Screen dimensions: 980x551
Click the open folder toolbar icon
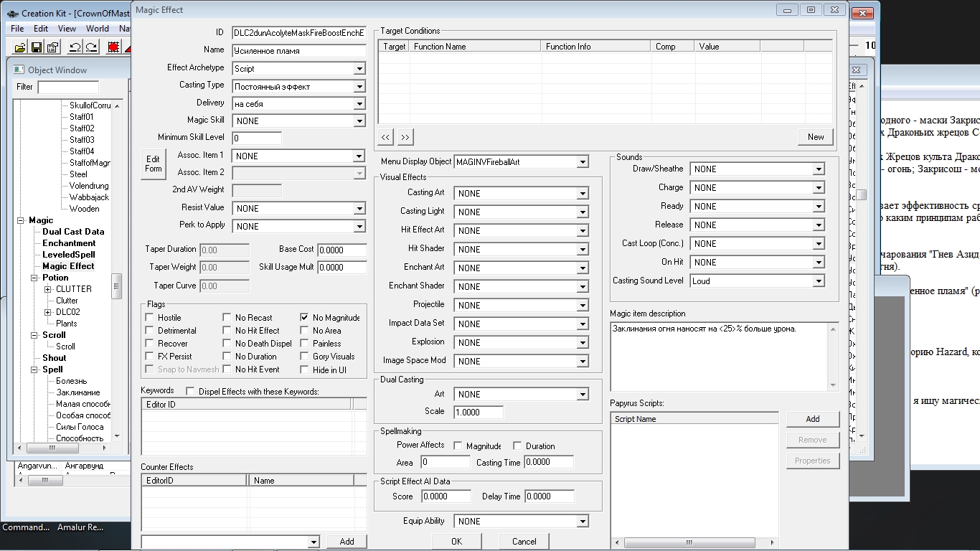[x=19, y=47]
